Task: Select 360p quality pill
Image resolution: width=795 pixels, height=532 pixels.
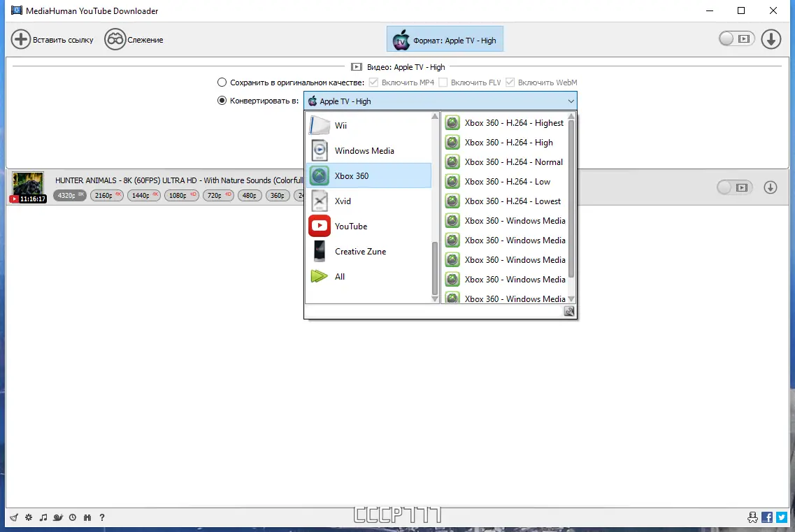Action: tap(278, 195)
